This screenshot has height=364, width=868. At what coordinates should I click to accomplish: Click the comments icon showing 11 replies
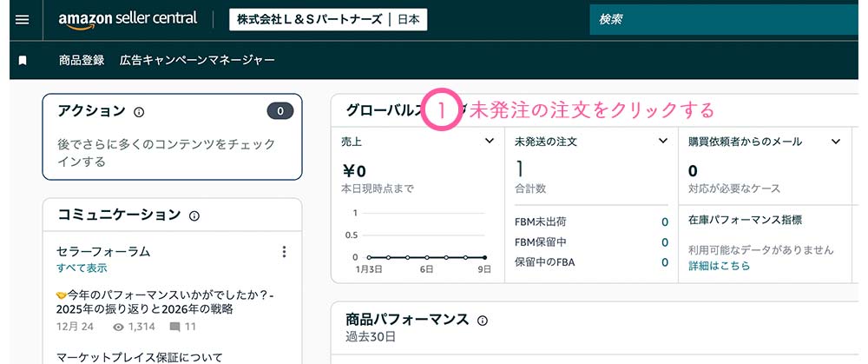(175, 328)
